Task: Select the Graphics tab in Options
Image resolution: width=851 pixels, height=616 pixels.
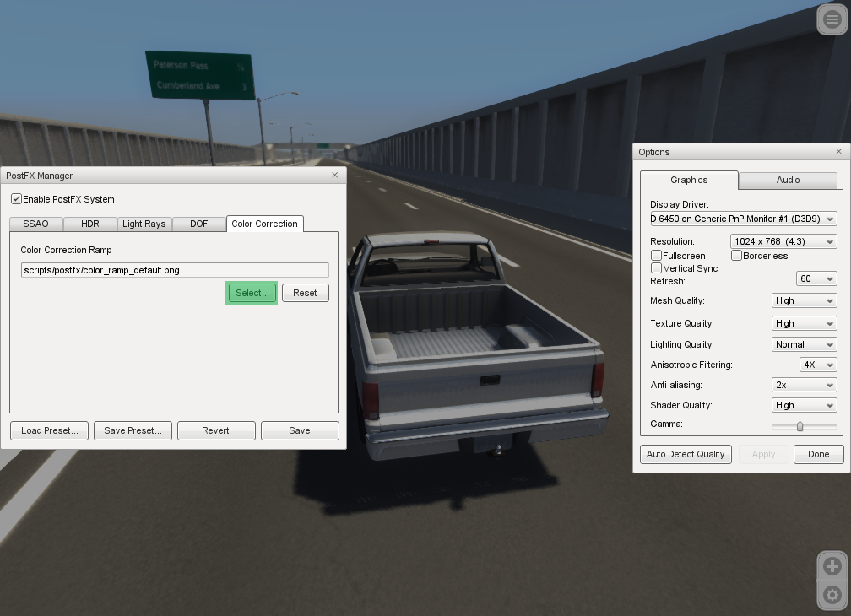Action: 689,180
